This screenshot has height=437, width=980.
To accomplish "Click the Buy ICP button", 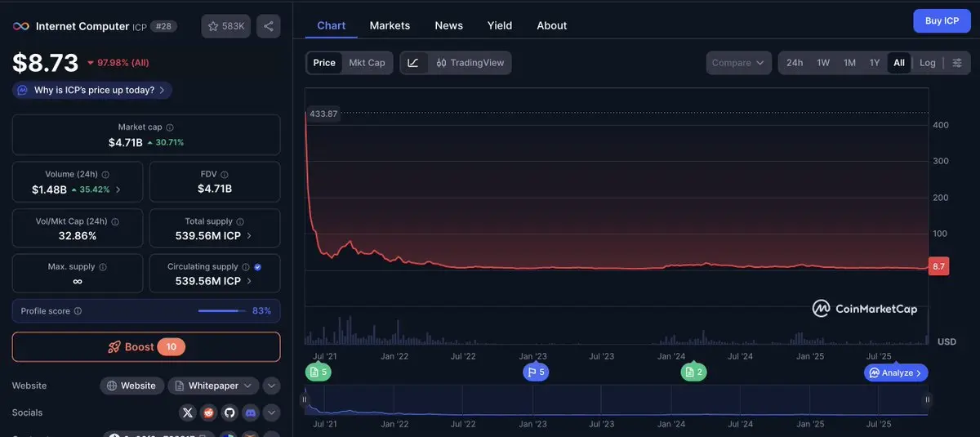I will click(x=942, y=20).
